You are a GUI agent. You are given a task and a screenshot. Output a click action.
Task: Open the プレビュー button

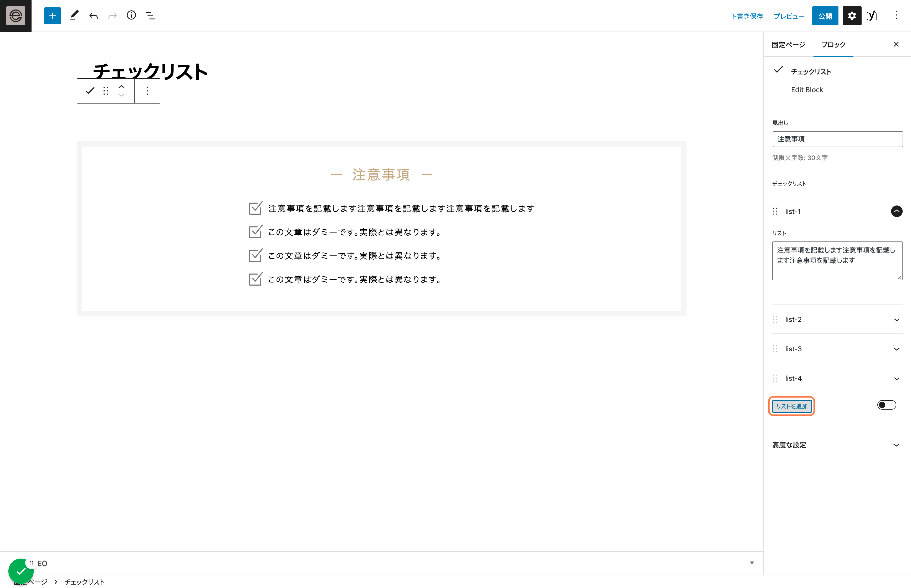pyautogui.click(x=789, y=16)
